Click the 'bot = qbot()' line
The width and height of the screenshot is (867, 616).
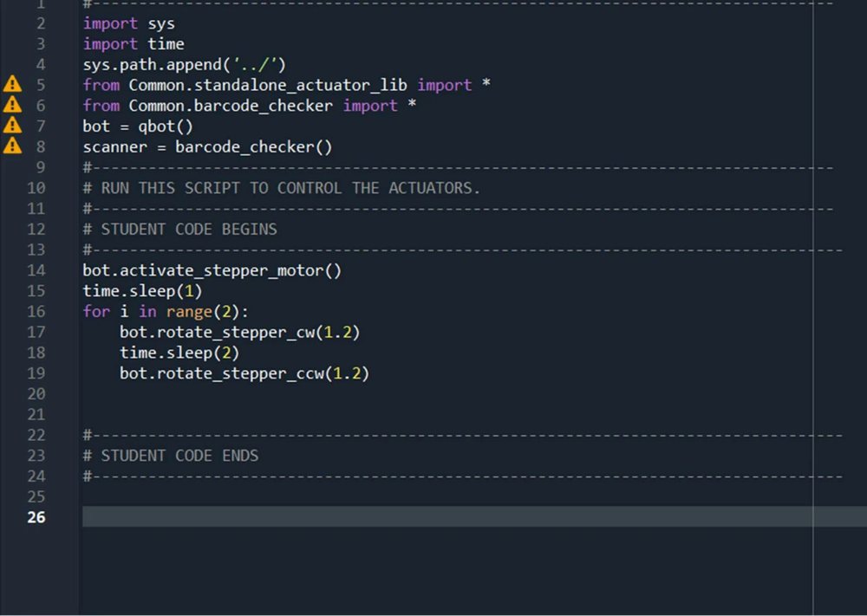(x=138, y=126)
